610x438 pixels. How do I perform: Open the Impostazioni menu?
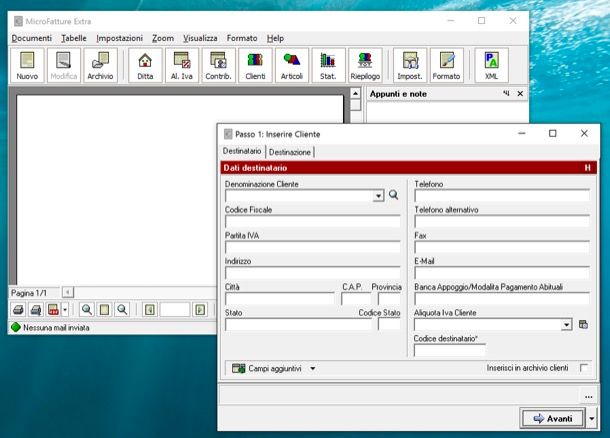click(119, 38)
